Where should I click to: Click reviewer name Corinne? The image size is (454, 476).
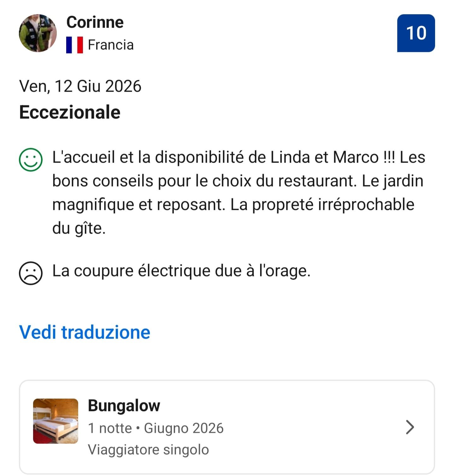95,22
